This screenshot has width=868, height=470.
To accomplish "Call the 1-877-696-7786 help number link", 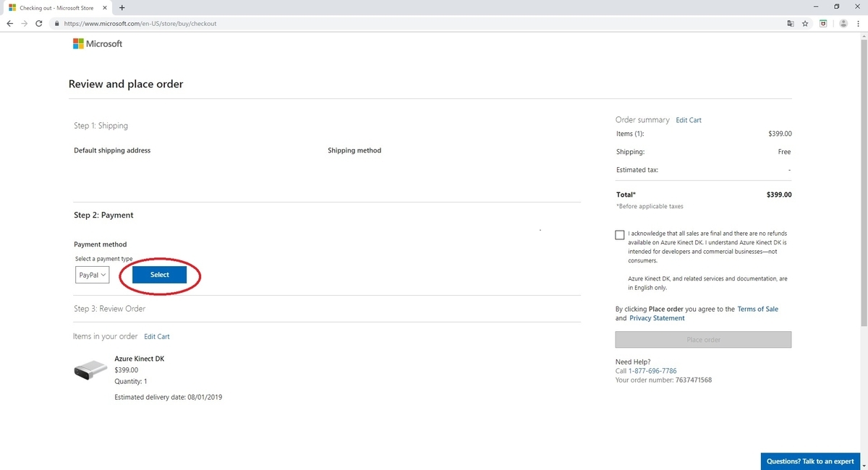I will [652, 371].
